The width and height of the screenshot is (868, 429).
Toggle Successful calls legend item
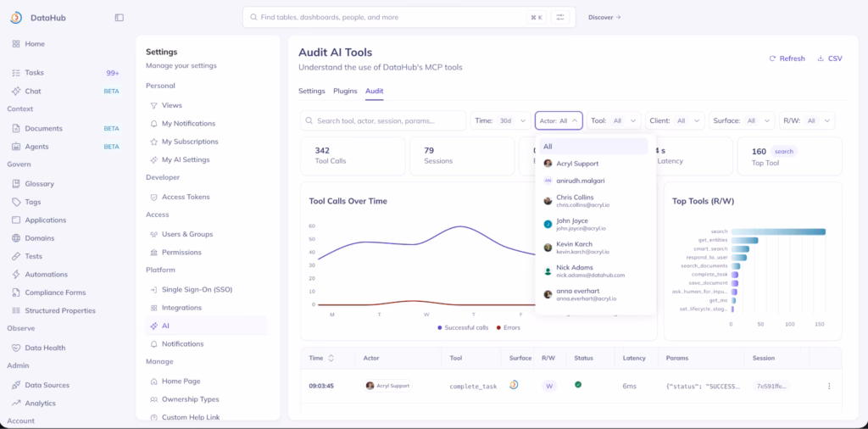(x=463, y=328)
